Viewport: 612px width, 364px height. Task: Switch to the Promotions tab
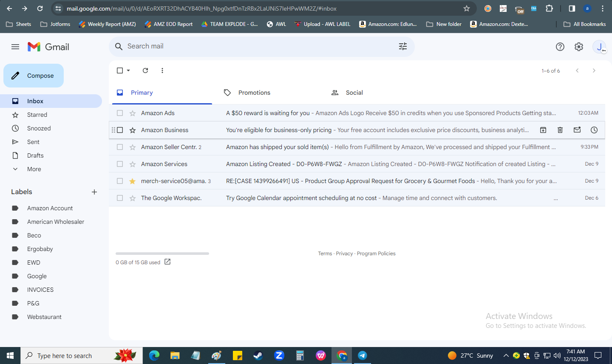(269, 93)
